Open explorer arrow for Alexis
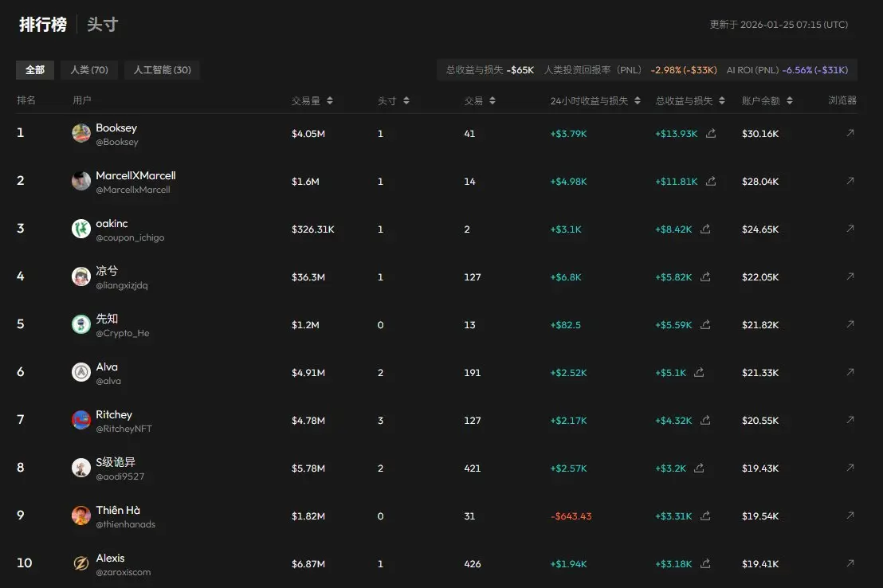This screenshot has width=883, height=588. [850, 563]
